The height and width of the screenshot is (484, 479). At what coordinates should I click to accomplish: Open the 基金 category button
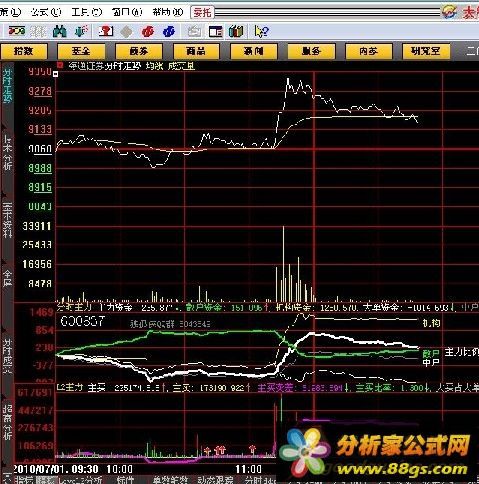[x=81, y=51]
